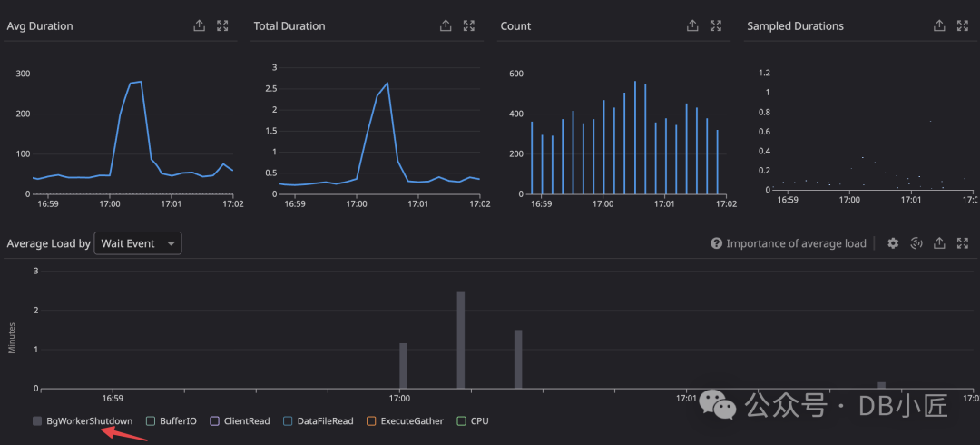Image resolution: width=980 pixels, height=445 pixels.
Task: Click the tallest bar in Average Load
Action: click(x=461, y=341)
